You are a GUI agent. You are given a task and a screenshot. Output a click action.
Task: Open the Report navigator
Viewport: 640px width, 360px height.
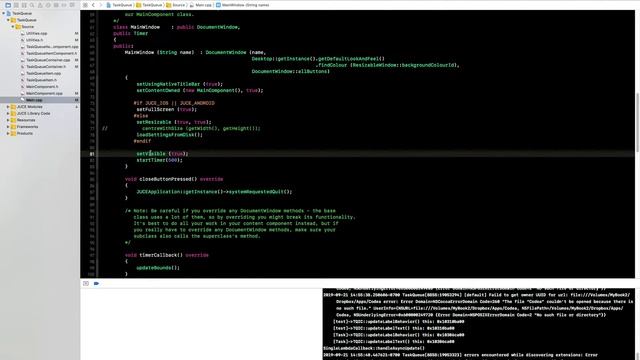click(x=72, y=5)
